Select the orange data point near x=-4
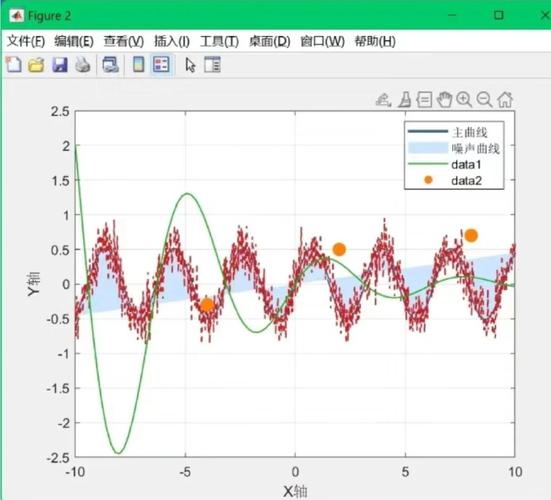The height and width of the screenshot is (500, 551). 207,305
